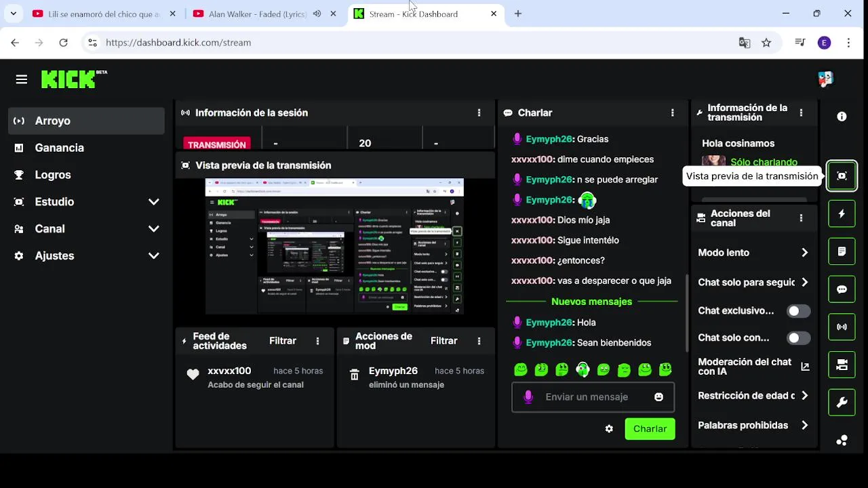The height and width of the screenshot is (488, 868).
Task: Open the browser tab search dropdown
Action: [x=13, y=14]
